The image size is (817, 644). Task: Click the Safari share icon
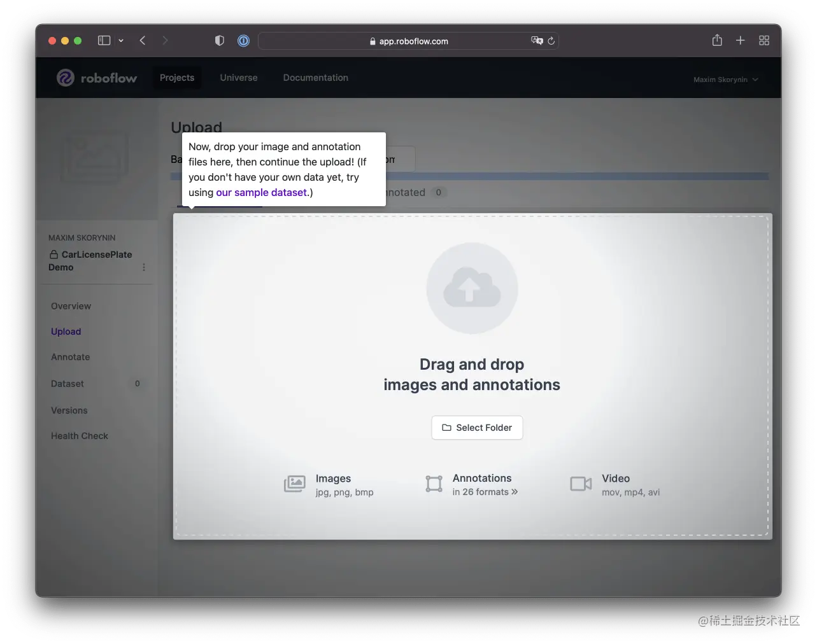pos(716,40)
